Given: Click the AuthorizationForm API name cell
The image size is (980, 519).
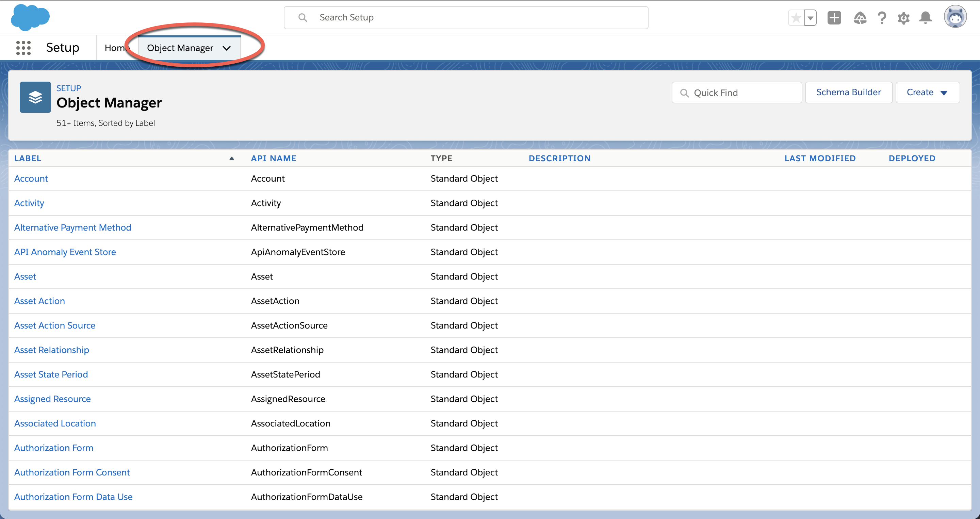Looking at the screenshot, I should point(289,448).
